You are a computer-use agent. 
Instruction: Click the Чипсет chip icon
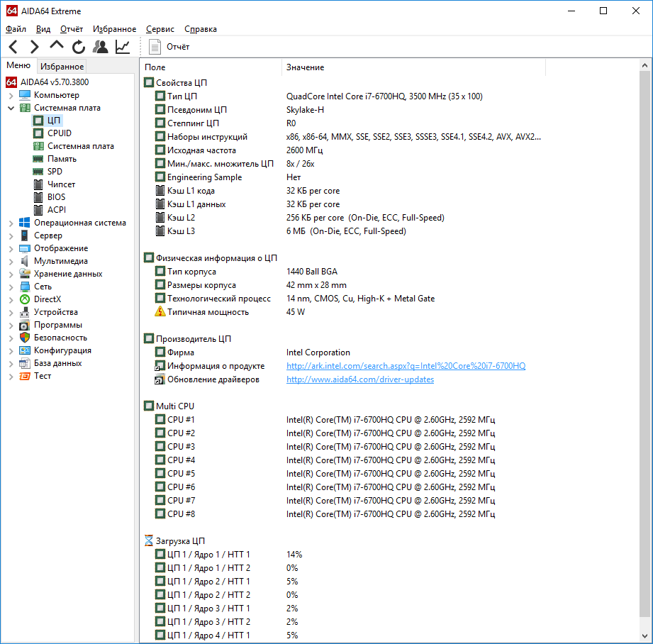tap(38, 184)
